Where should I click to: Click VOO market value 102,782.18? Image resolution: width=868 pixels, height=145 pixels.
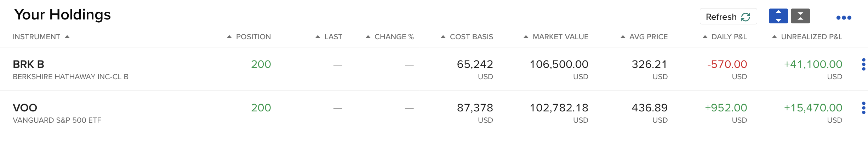(559, 108)
